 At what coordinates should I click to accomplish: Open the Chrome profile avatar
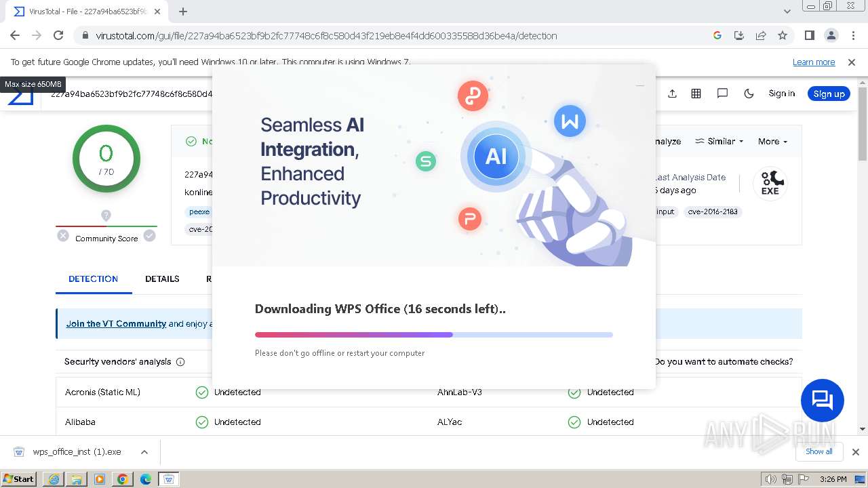point(831,35)
